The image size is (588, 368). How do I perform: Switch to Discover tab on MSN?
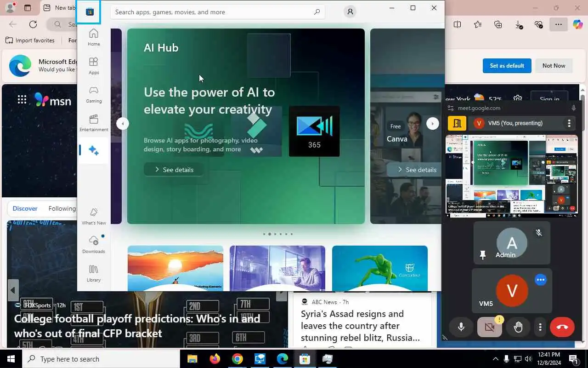tap(25, 208)
